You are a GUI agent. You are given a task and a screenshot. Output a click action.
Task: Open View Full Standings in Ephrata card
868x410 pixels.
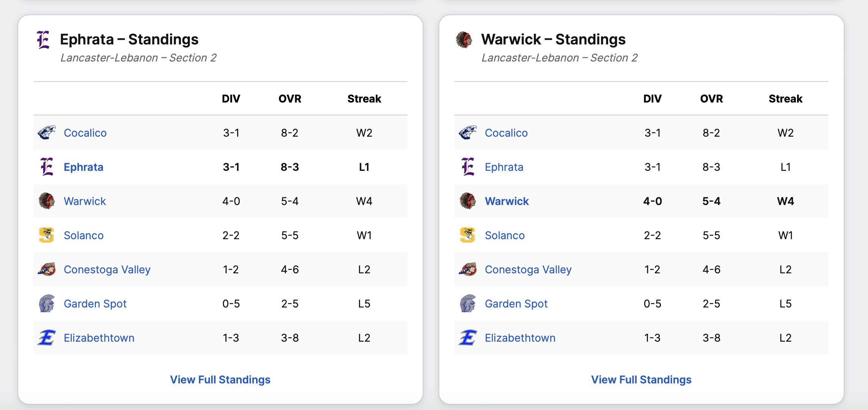click(x=220, y=380)
